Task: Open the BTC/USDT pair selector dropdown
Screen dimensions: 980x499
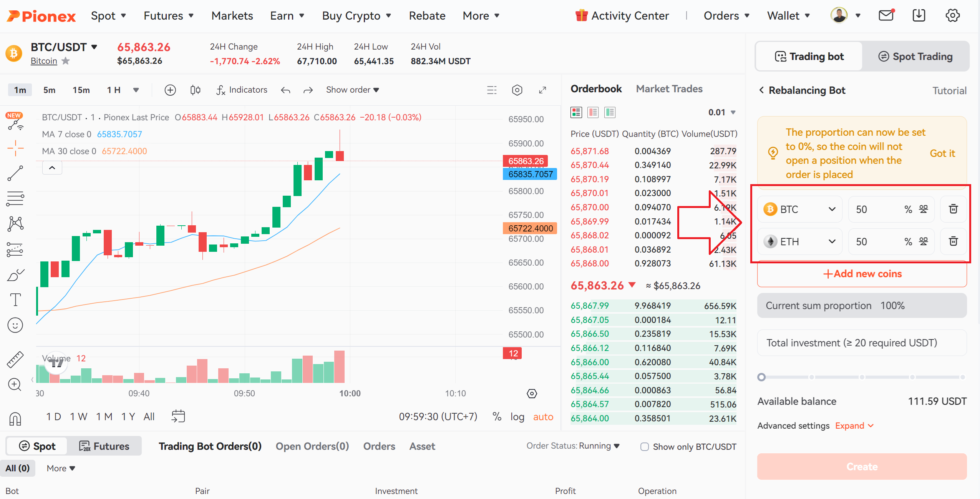Action: tap(94, 47)
